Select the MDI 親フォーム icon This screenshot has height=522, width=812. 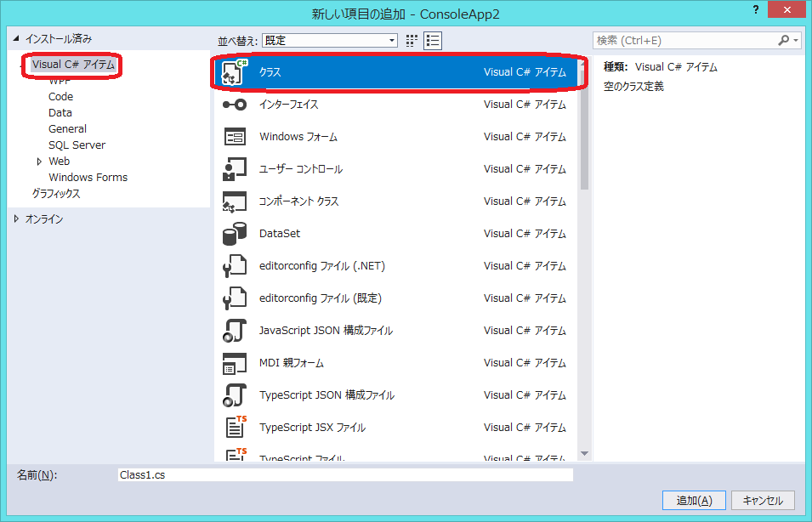pos(235,363)
